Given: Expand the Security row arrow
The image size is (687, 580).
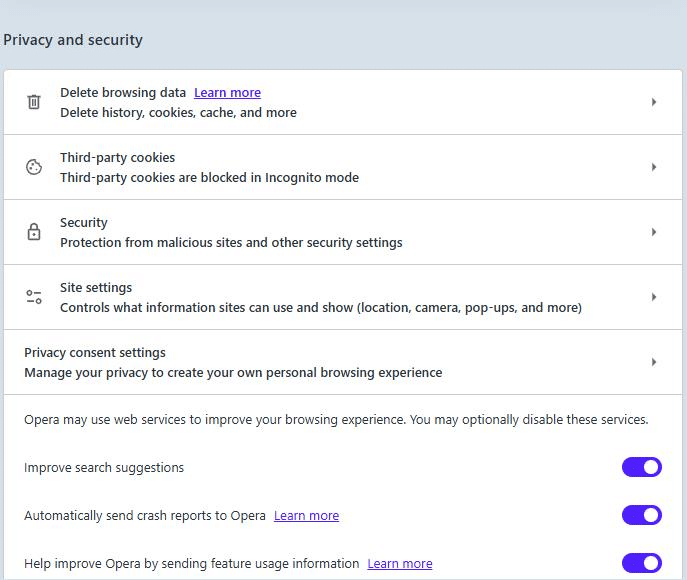Looking at the screenshot, I should [x=654, y=232].
